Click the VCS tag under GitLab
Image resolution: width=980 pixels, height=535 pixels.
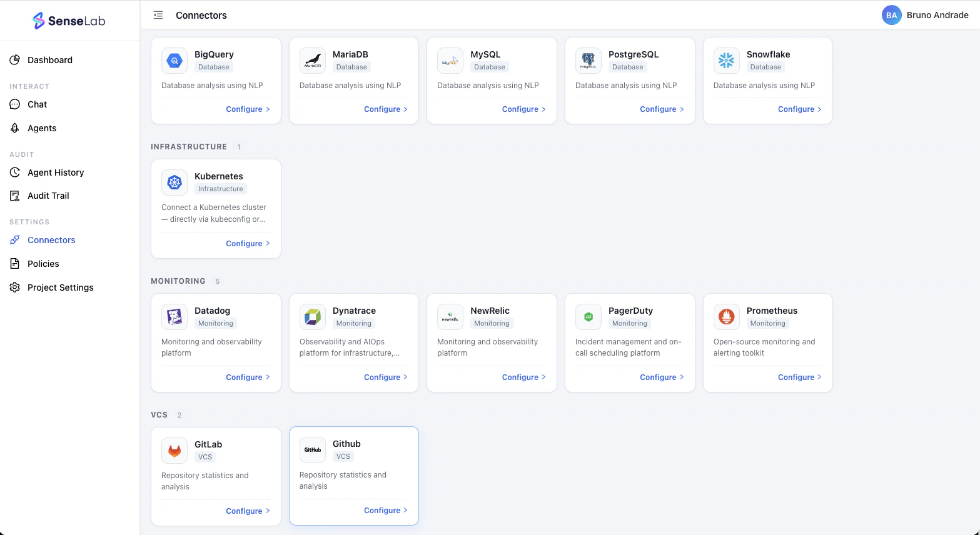pos(205,457)
